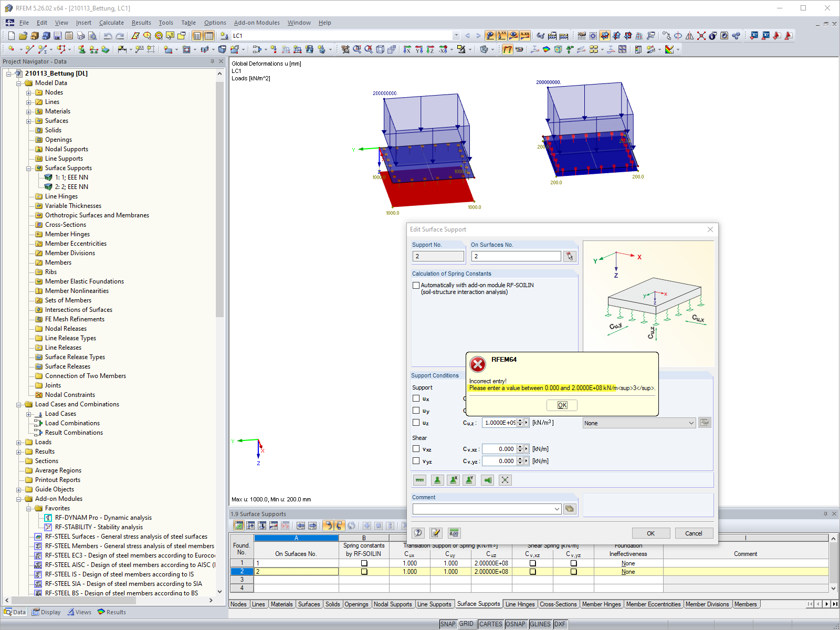The image size is (840, 630).
Task: Switch to the Nodal Supports table tab
Action: [393, 604]
